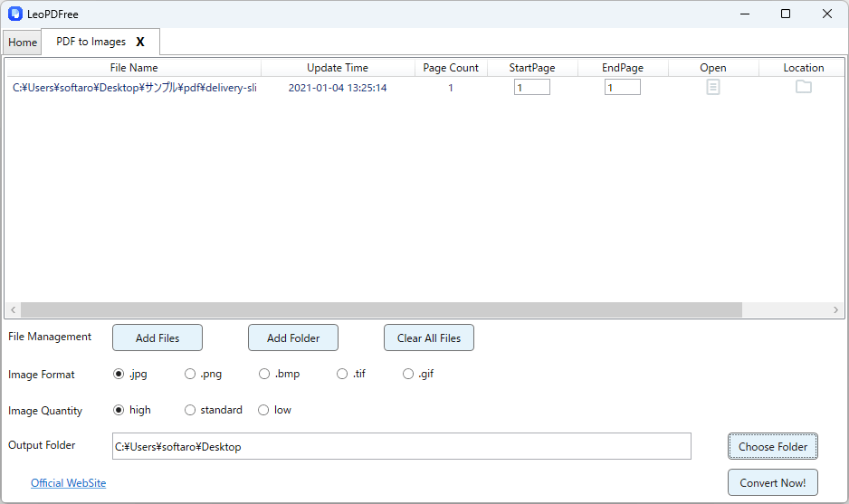Select the .bmp image format

click(264, 374)
